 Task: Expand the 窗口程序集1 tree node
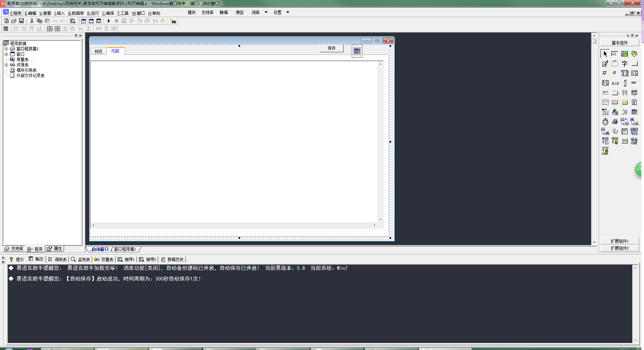pyautogui.click(x=6, y=49)
